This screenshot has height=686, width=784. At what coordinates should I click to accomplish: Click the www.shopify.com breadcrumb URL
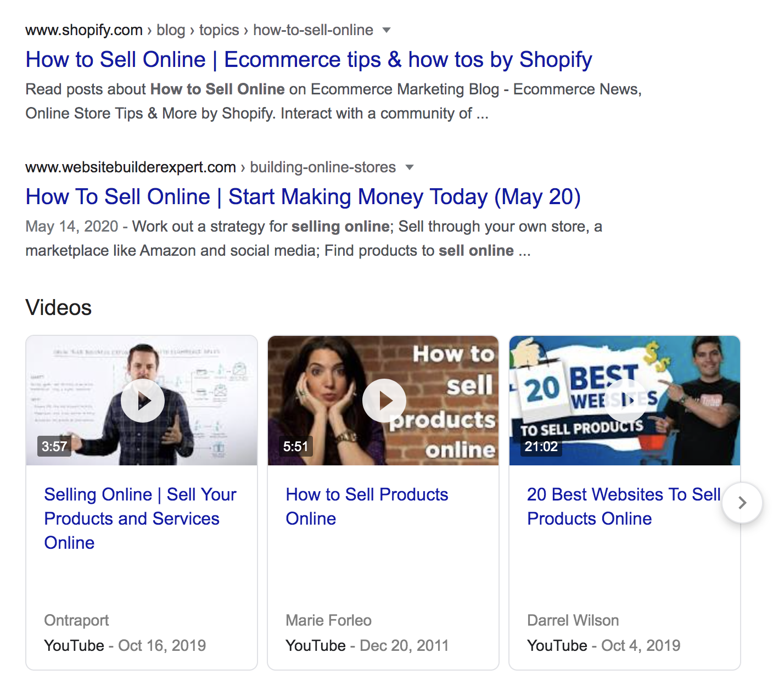click(84, 30)
